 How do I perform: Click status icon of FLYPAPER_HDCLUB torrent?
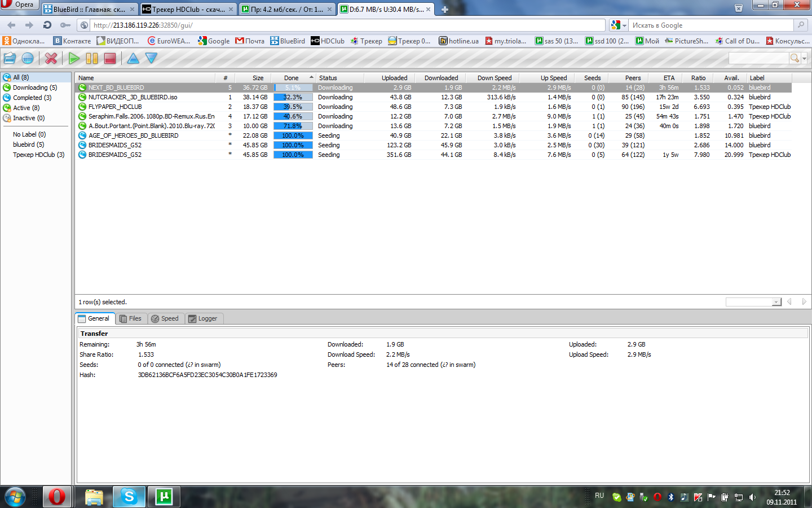(82, 107)
